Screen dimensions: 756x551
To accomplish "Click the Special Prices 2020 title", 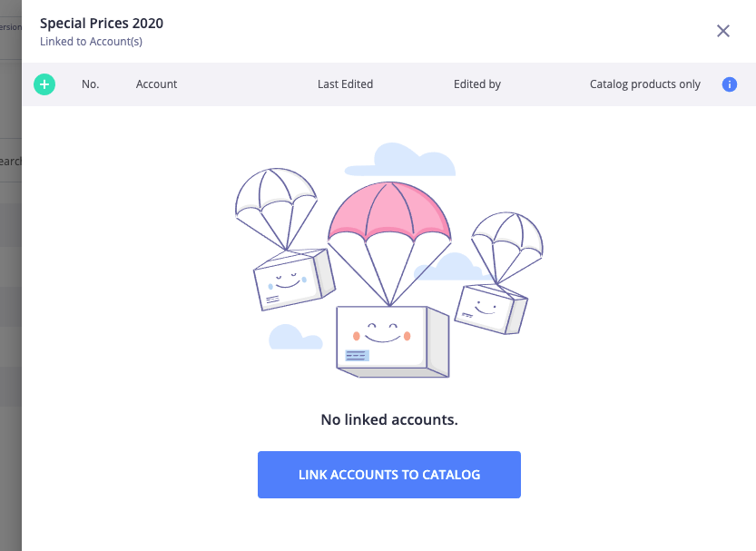I will tap(102, 23).
